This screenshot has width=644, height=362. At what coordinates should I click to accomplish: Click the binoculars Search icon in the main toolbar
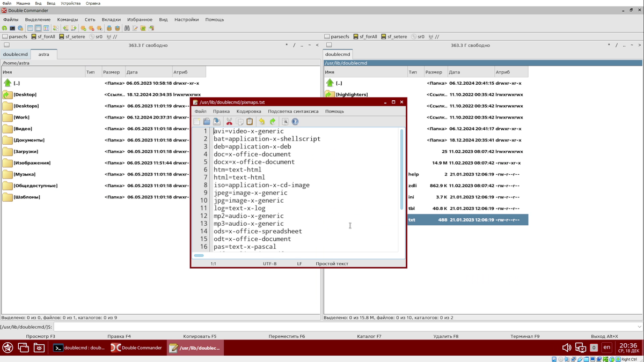click(x=127, y=28)
